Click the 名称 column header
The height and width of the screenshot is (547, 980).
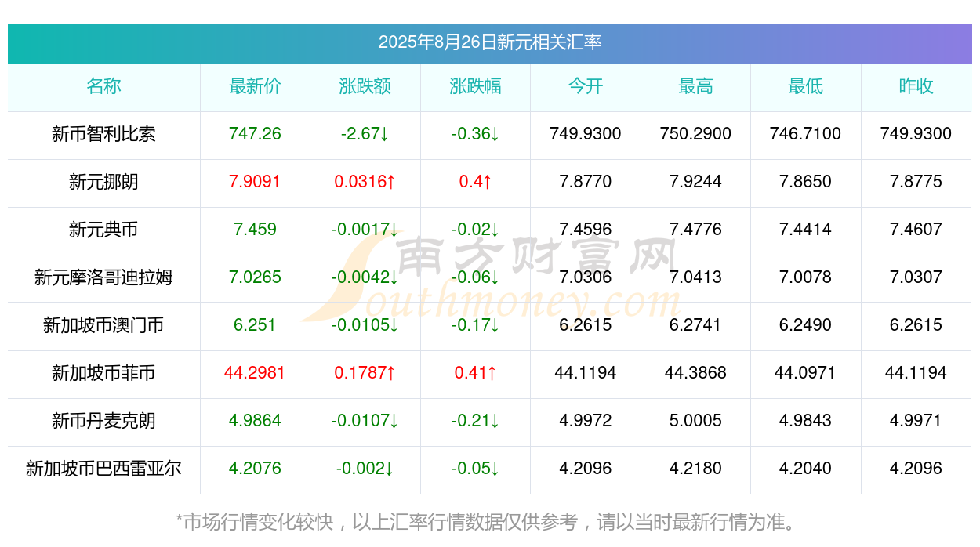point(103,86)
